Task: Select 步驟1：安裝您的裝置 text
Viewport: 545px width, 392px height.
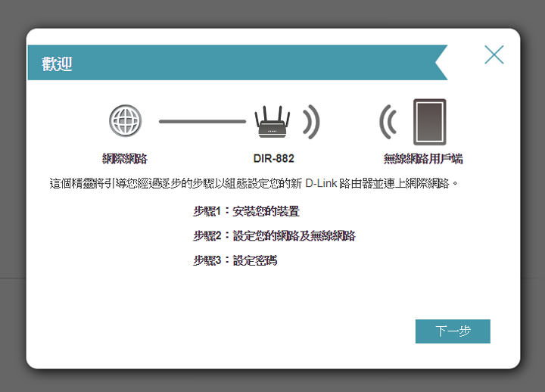Action: (x=246, y=211)
